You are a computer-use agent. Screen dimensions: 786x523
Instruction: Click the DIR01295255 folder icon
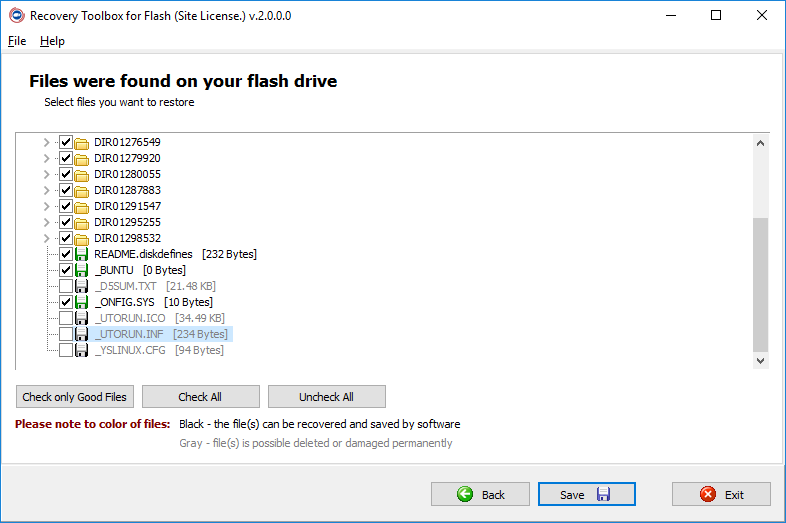(82, 224)
